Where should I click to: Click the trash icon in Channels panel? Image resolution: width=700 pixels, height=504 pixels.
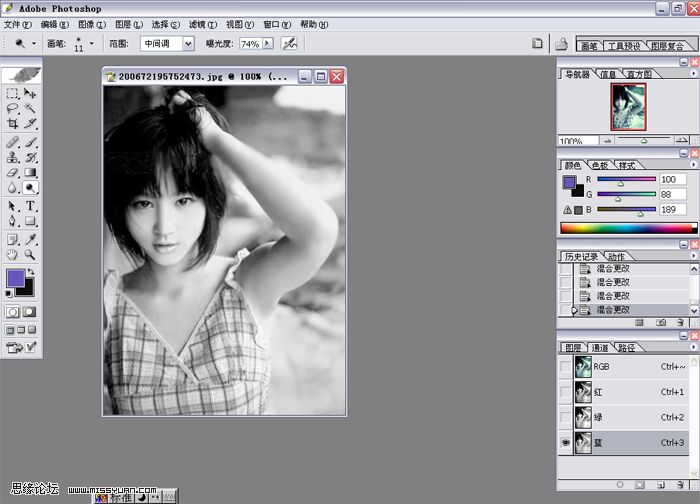[680, 484]
